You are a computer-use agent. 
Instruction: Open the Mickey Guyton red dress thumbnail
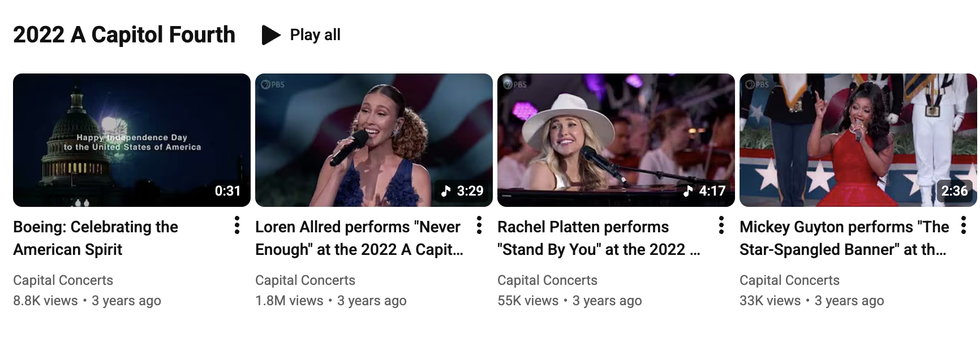tap(858, 140)
